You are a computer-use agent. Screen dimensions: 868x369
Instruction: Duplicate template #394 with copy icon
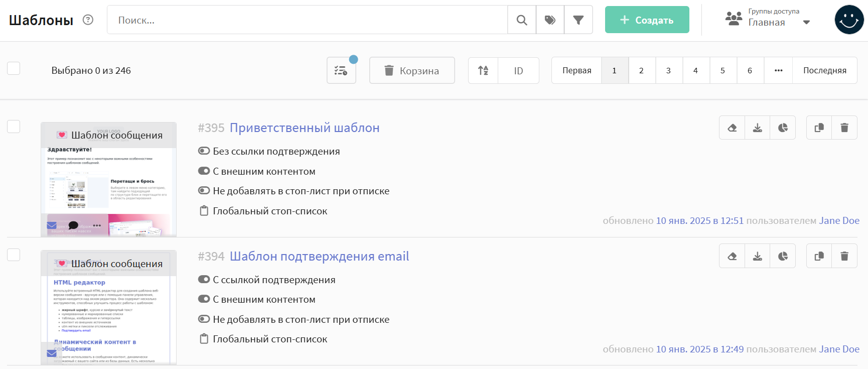click(x=819, y=256)
